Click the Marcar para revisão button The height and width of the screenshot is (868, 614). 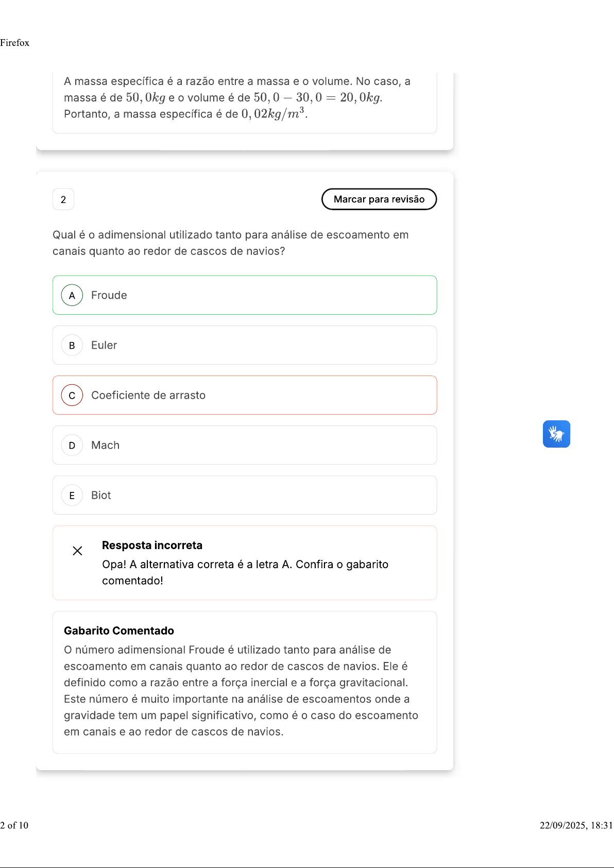pos(379,199)
